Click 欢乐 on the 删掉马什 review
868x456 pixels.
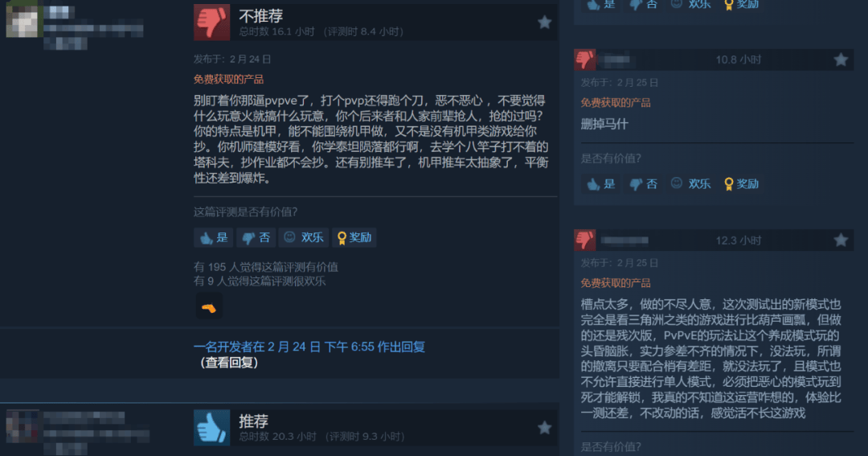coord(691,184)
